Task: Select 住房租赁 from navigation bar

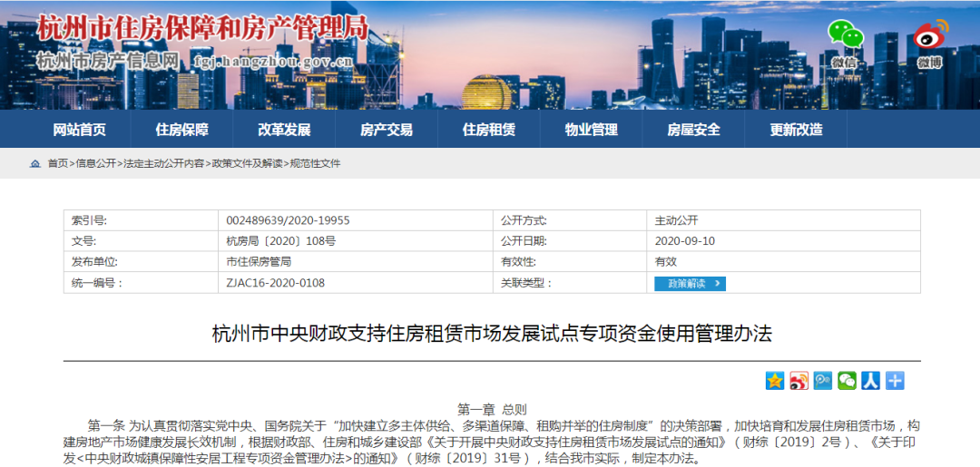Action: 489,130
